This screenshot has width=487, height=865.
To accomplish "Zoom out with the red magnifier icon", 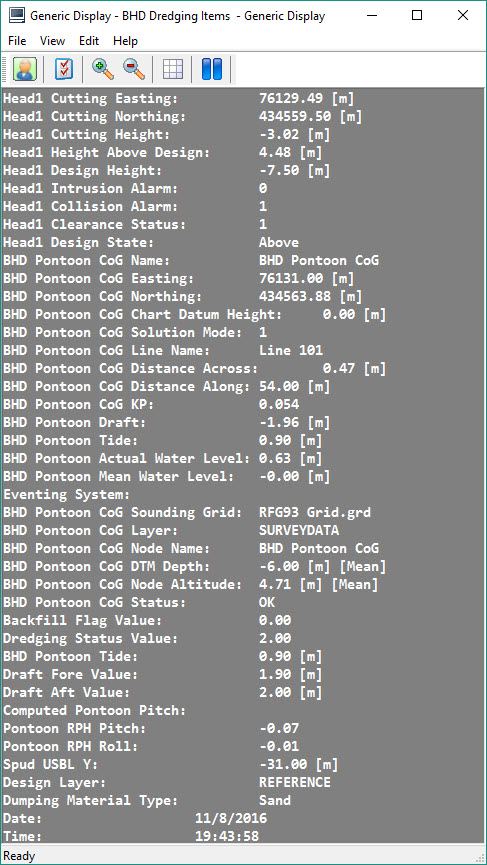I will point(133,70).
